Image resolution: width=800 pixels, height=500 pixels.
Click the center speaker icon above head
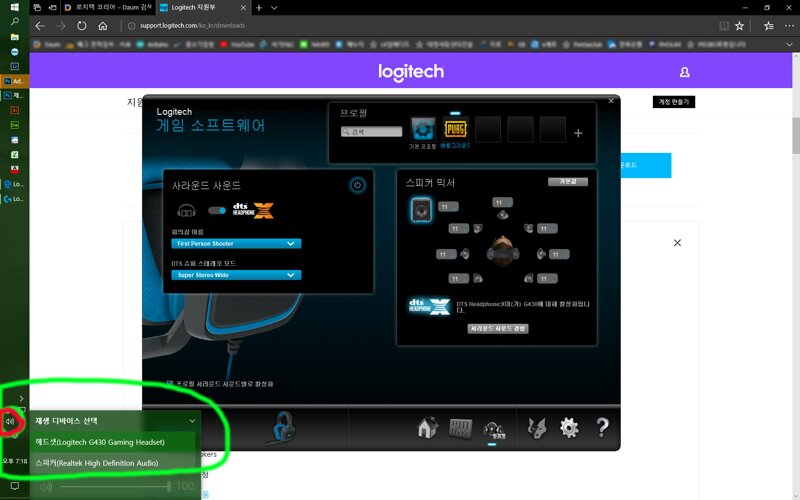[503, 215]
